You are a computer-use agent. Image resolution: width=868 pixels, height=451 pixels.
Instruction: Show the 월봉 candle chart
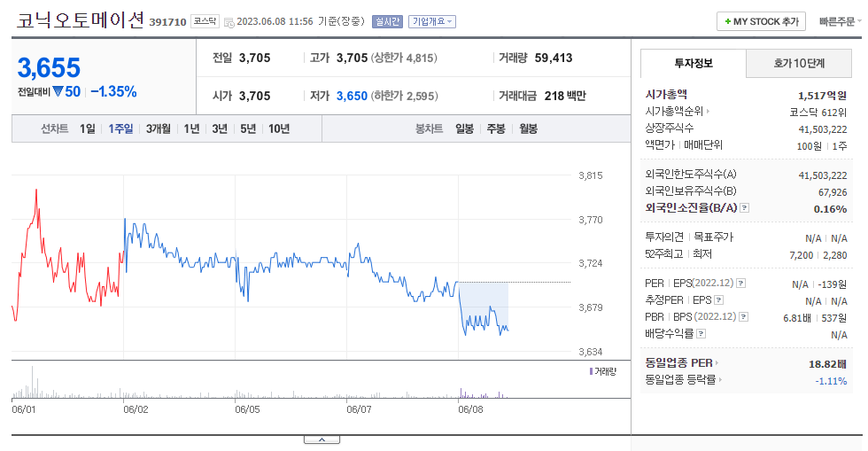pos(528,128)
